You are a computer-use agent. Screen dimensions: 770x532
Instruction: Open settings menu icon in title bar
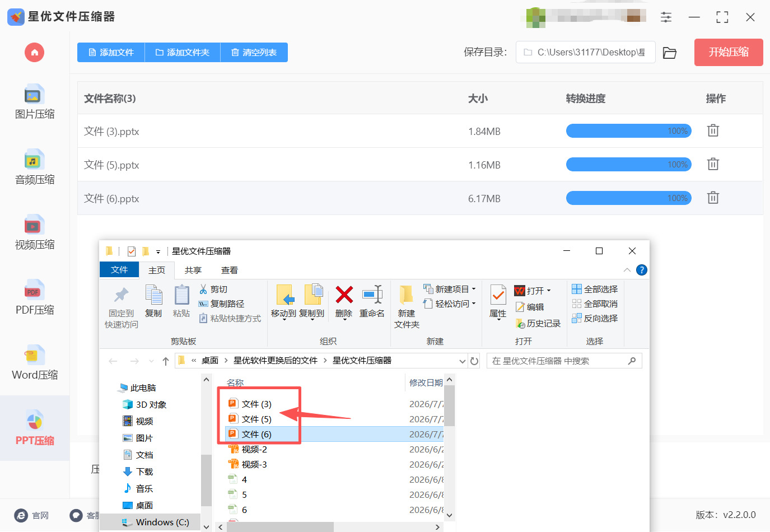(666, 17)
